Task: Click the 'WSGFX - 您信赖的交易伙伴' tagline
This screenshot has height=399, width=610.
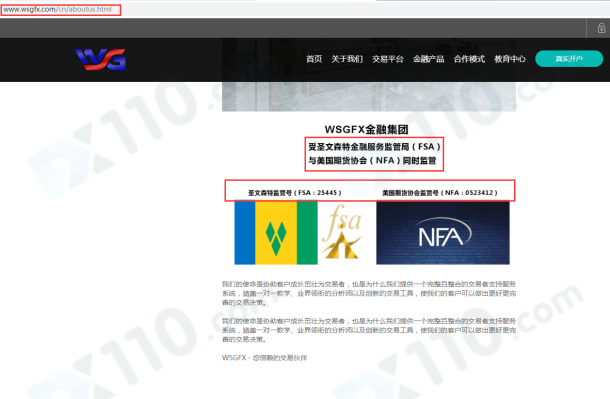Action: pyautogui.click(x=265, y=358)
